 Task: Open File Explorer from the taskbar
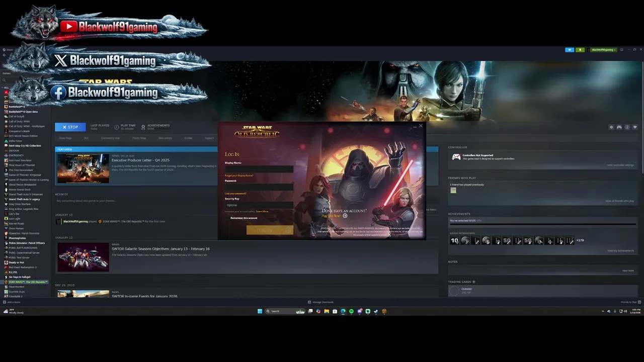[327, 311]
